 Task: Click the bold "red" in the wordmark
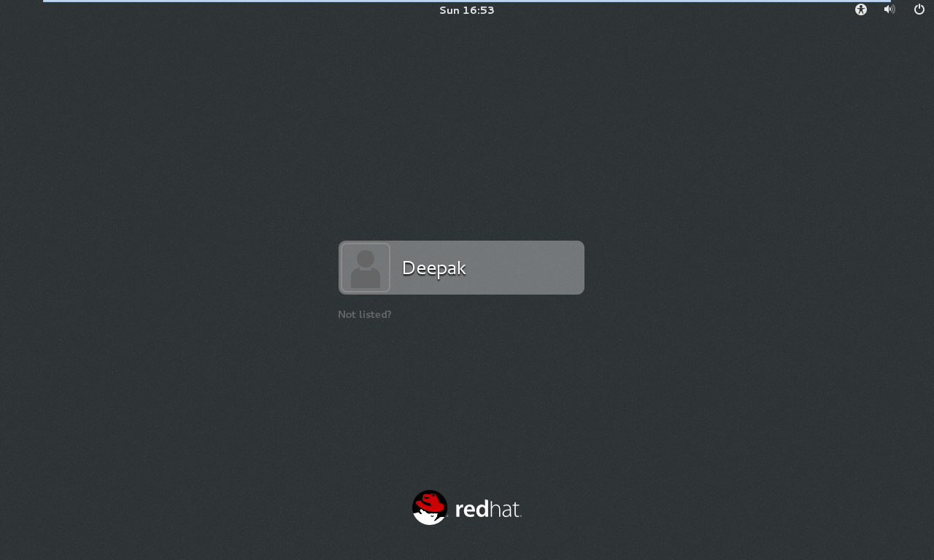471,509
